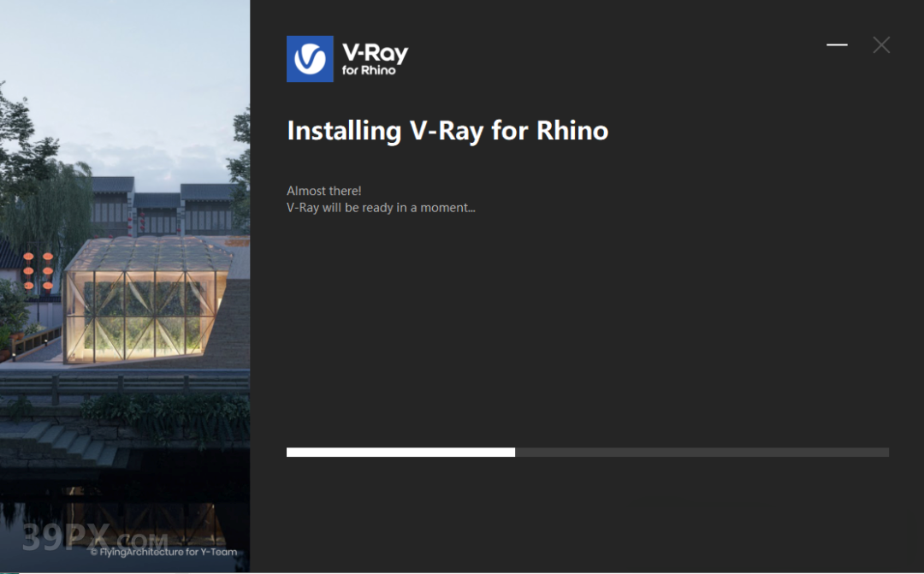
Task: Click the 'Installing V-Ray for Rhino' heading
Action: 447,130
